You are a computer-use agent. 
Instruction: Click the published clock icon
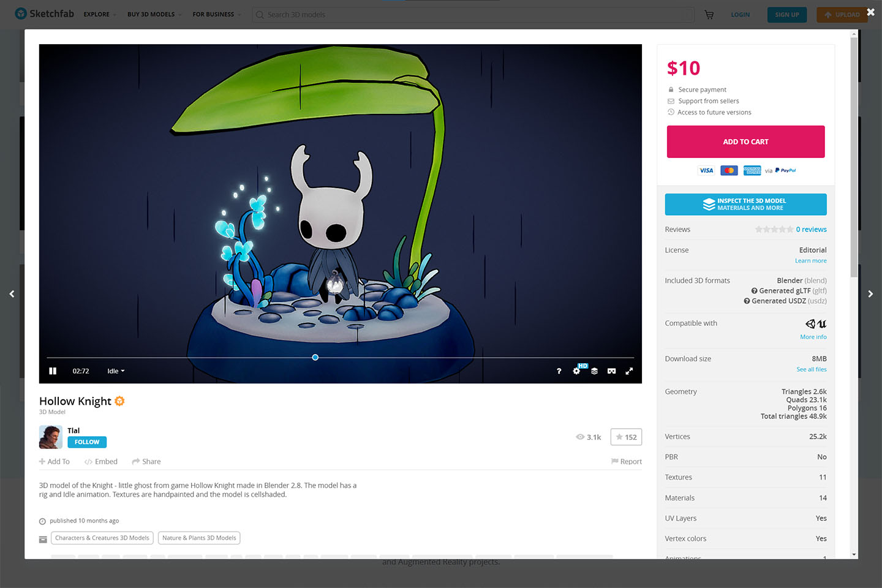[42, 521]
